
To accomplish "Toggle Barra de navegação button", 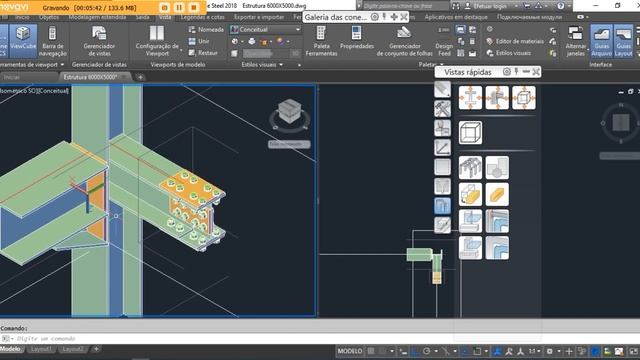I will coord(53,41).
